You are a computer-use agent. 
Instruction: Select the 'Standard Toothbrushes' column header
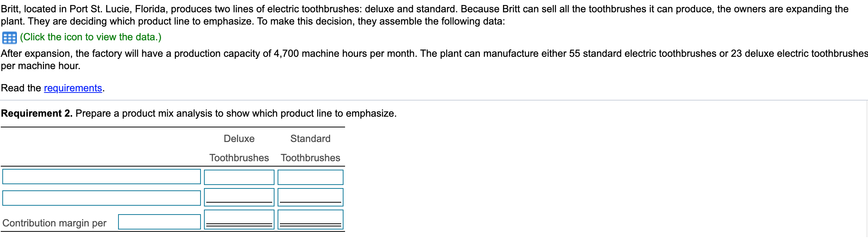click(310, 148)
